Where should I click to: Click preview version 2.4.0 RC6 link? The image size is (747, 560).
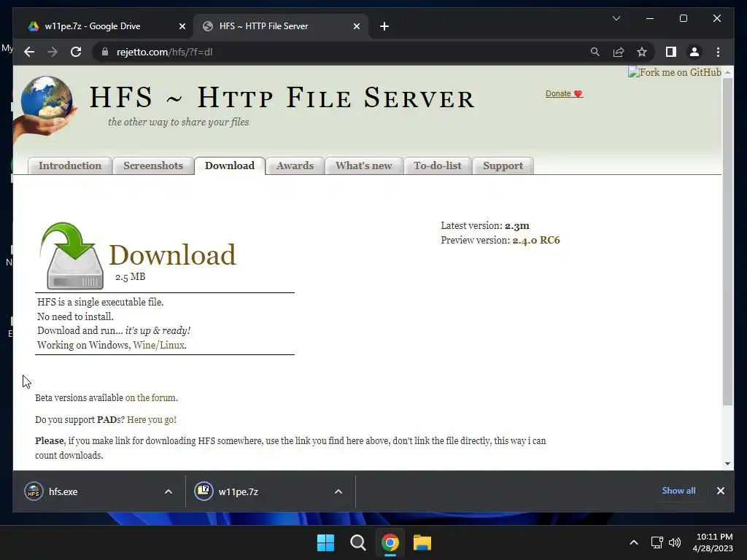(x=536, y=240)
